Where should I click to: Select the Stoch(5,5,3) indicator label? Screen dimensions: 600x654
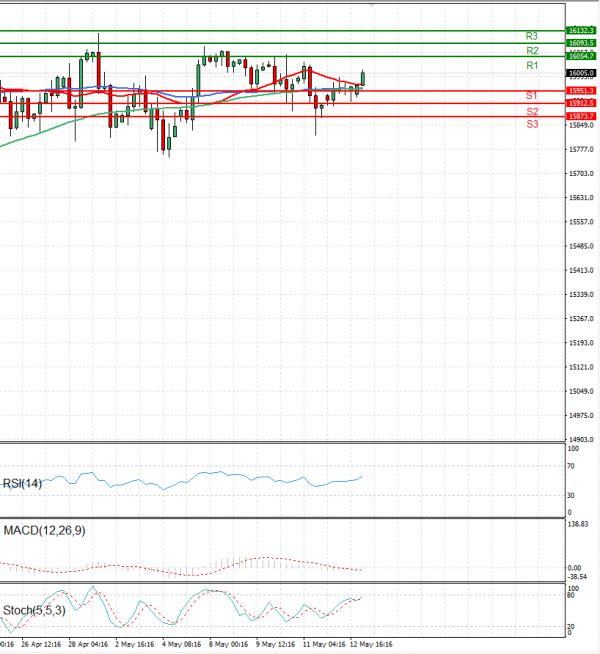pyautogui.click(x=34, y=611)
